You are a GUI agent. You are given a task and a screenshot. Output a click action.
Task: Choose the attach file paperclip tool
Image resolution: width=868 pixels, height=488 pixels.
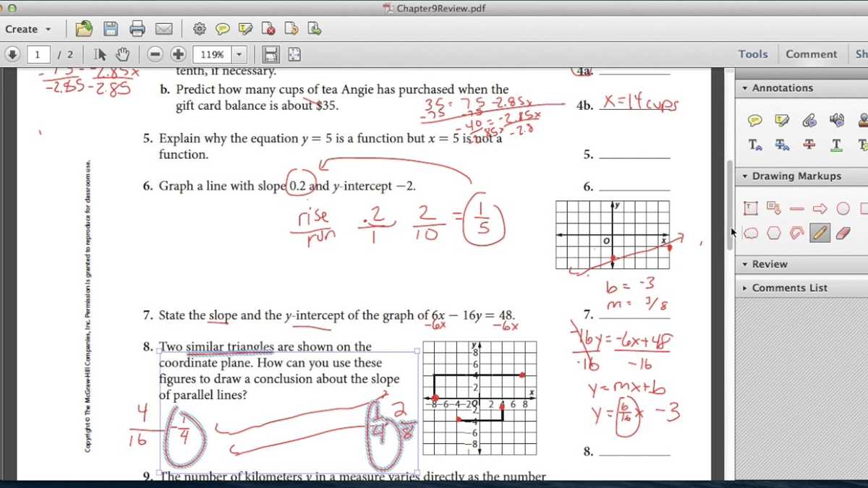pos(809,120)
